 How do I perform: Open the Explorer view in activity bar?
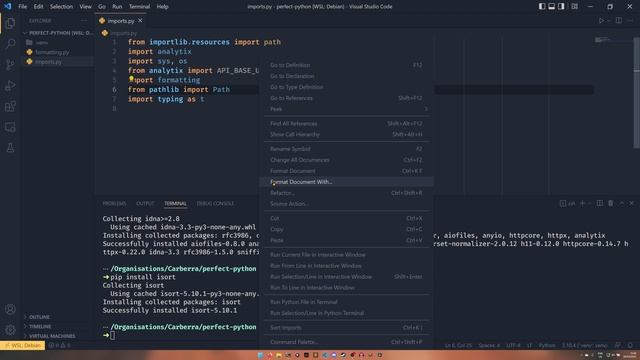[x=10, y=23]
